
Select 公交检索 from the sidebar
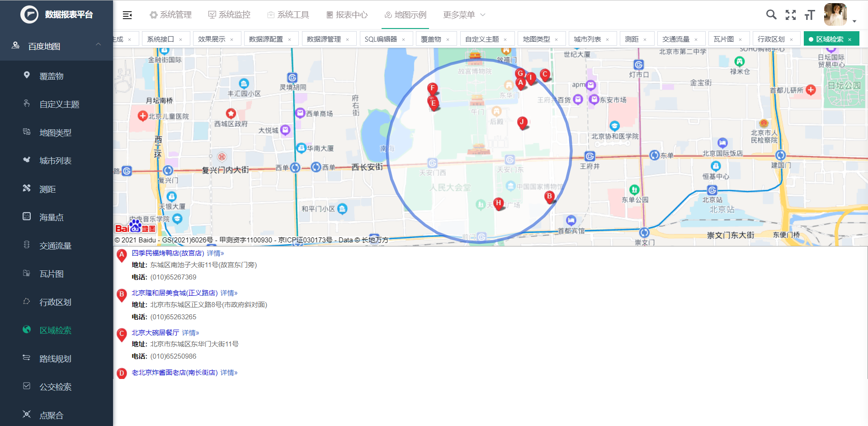[x=55, y=387]
